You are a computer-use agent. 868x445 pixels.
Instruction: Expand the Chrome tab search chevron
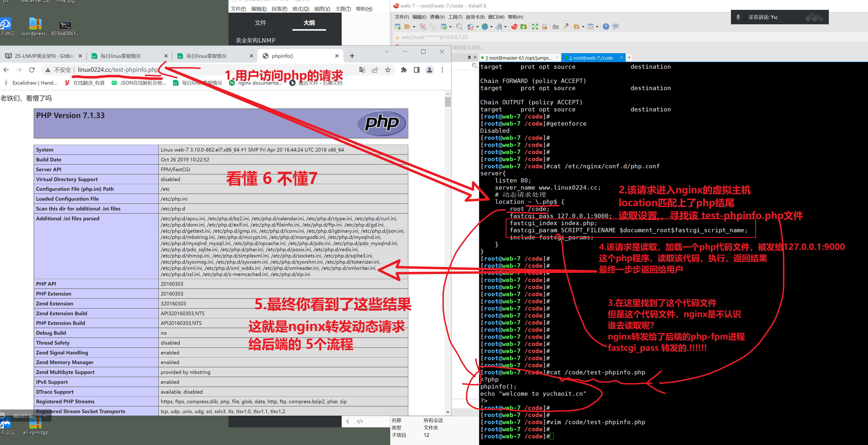387,52
